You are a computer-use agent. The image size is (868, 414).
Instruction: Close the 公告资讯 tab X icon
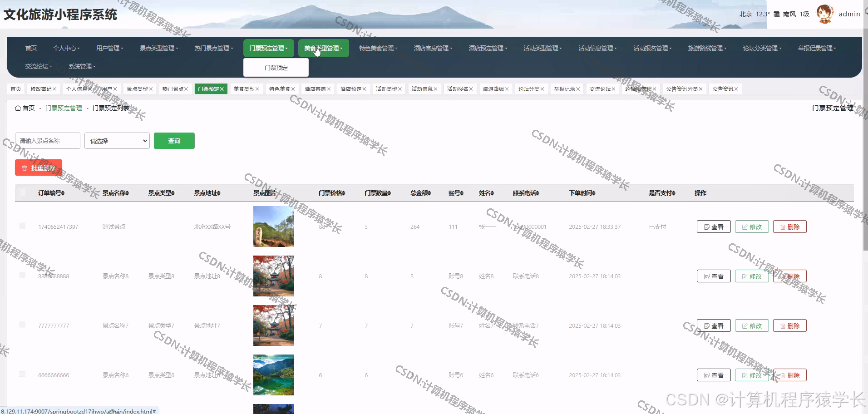click(736, 89)
